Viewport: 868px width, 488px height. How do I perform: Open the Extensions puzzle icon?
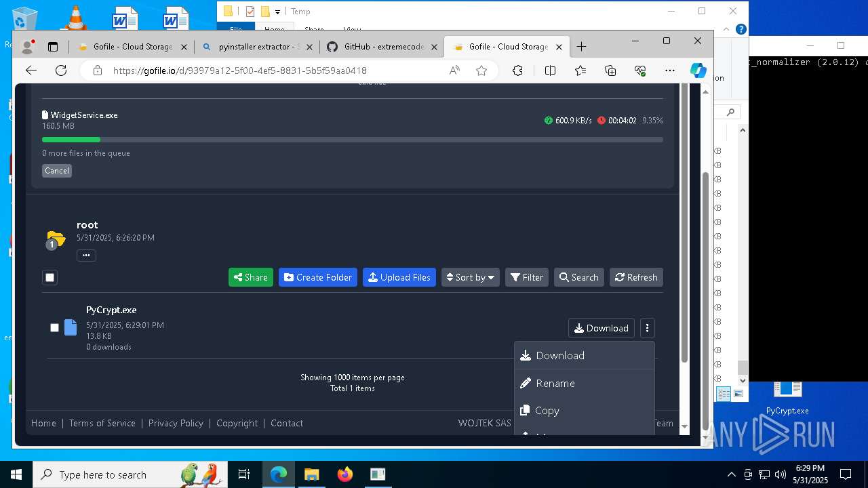[x=517, y=70]
